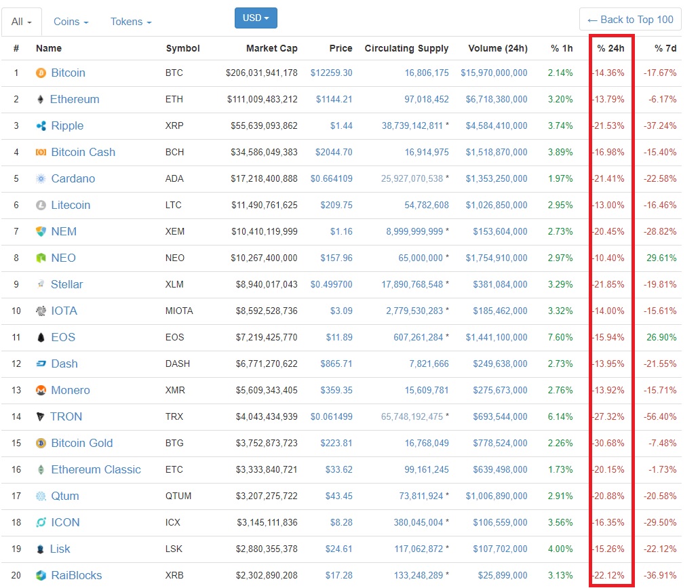Click the Bitcoin coin logo icon

[x=41, y=73]
